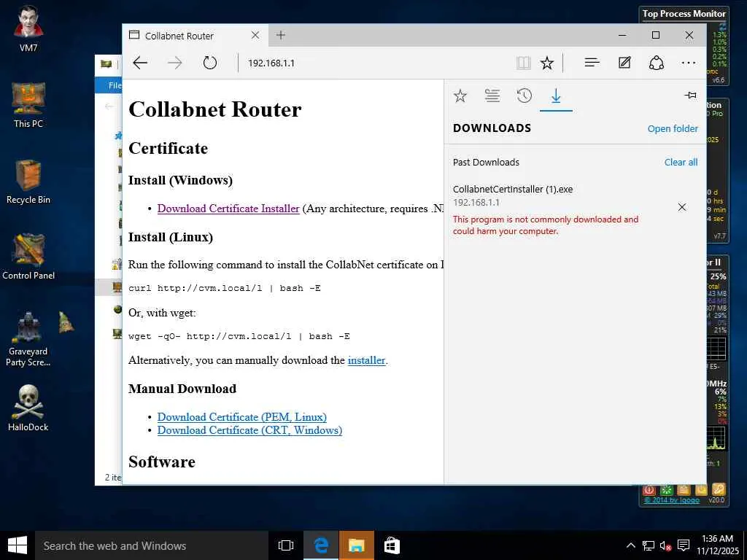The width and height of the screenshot is (747, 560).
Task: Click Download Certificate (CRT, Windows) link
Action: pos(249,430)
